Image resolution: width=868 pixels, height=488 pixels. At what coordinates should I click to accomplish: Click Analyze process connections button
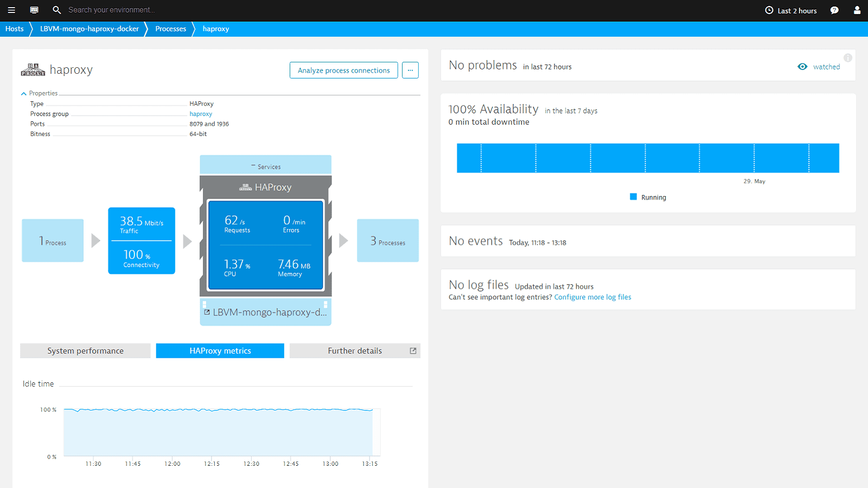click(x=343, y=70)
